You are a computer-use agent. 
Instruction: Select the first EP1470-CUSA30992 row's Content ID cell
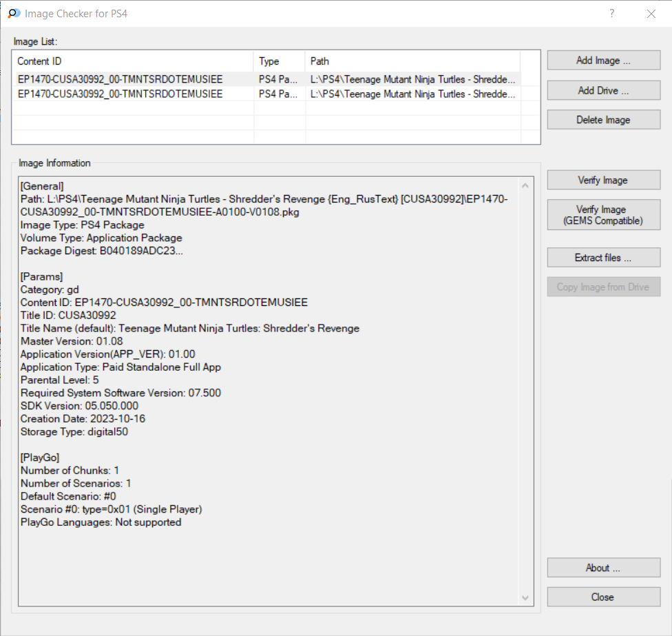[120, 79]
